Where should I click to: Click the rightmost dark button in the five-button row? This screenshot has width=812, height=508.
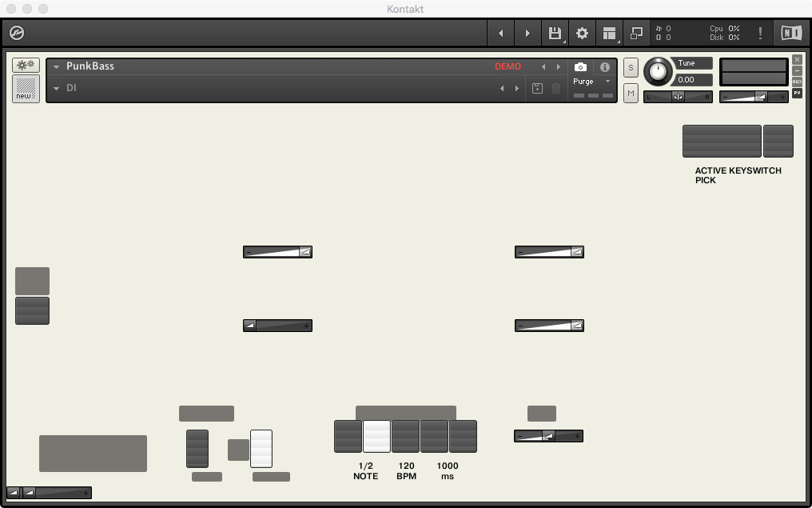pyautogui.click(x=463, y=437)
